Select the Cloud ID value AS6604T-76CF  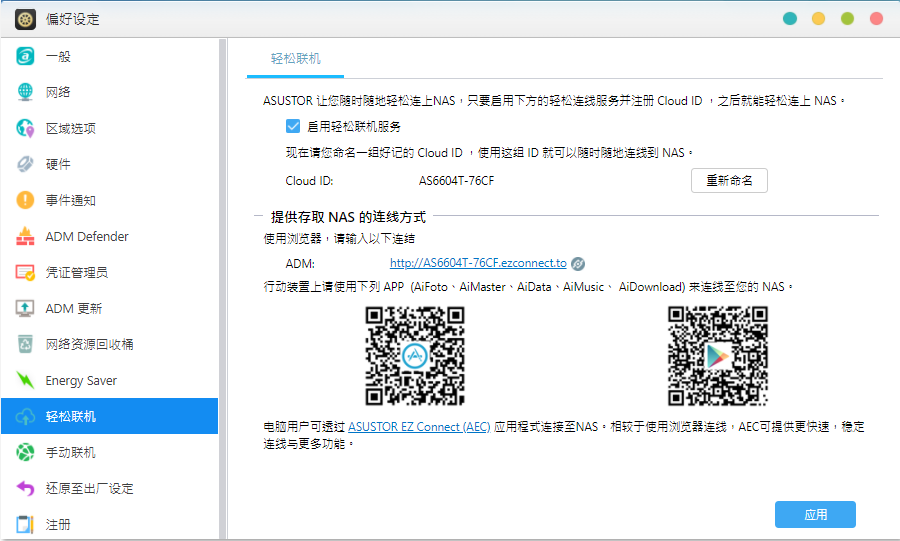(x=456, y=181)
